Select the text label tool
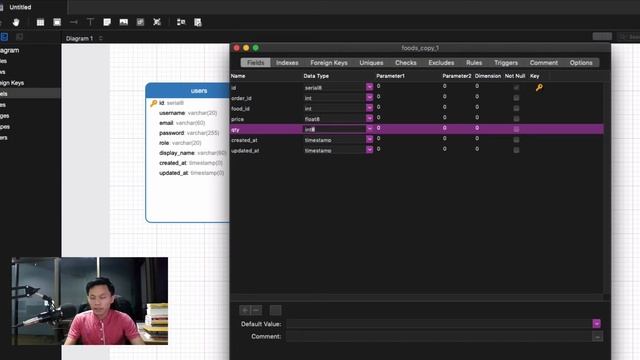 click(x=90, y=22)
